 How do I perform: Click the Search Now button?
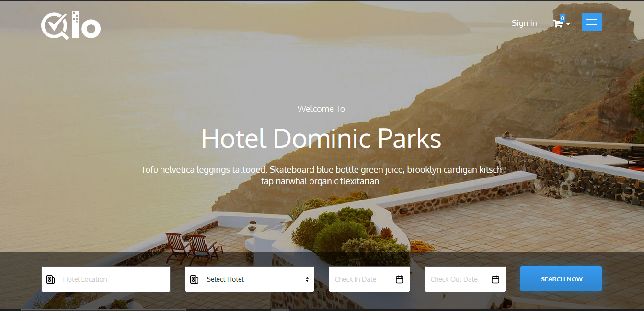click(561, 279)
